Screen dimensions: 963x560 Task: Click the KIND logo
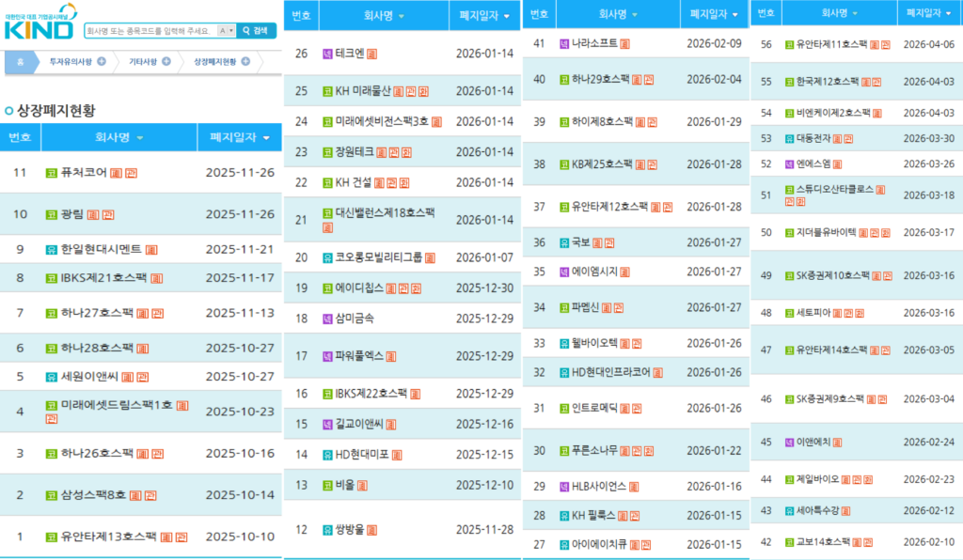(38, 30)
